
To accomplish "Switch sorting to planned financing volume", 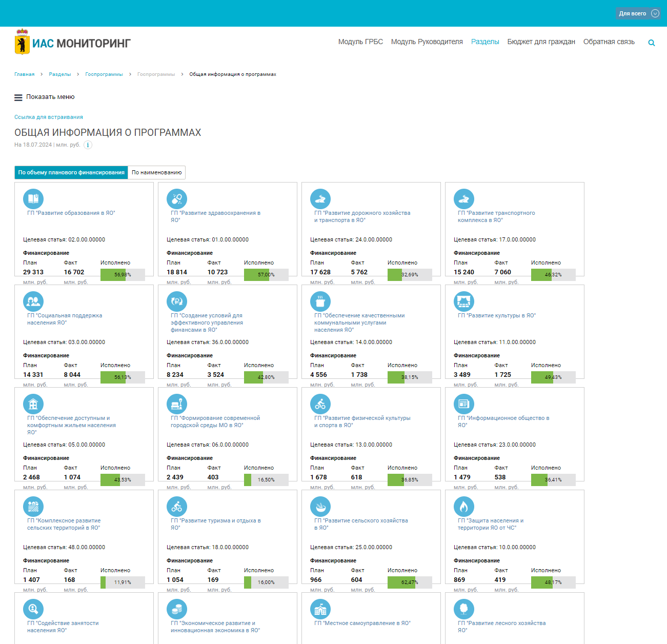I will [x=71, y=173].
